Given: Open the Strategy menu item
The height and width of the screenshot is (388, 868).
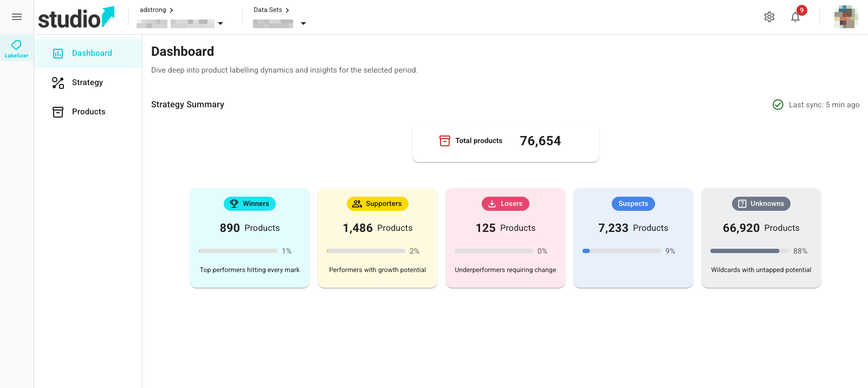Looking at the screenshot, I should point(88,82).
